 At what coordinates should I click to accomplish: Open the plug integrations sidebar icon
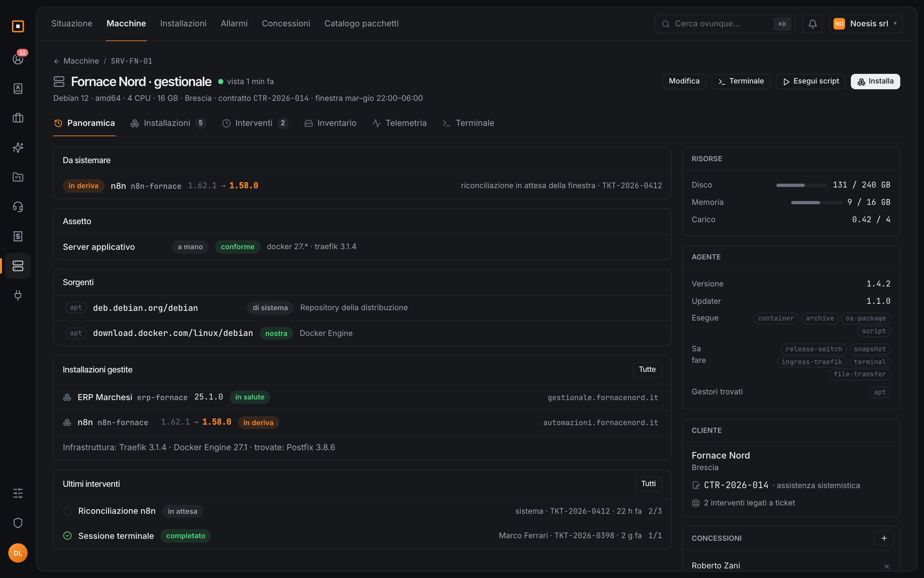18,295
